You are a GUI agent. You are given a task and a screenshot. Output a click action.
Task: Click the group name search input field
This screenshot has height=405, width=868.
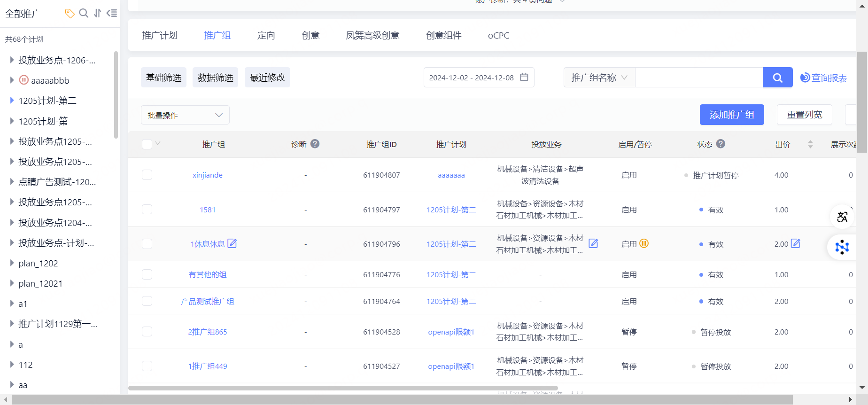(x=699, y=78)
